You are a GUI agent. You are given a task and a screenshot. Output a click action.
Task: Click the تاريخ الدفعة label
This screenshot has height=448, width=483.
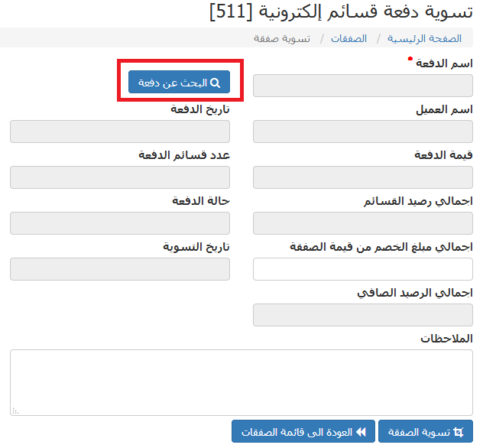pyautogui.click(x=200, y=109)
